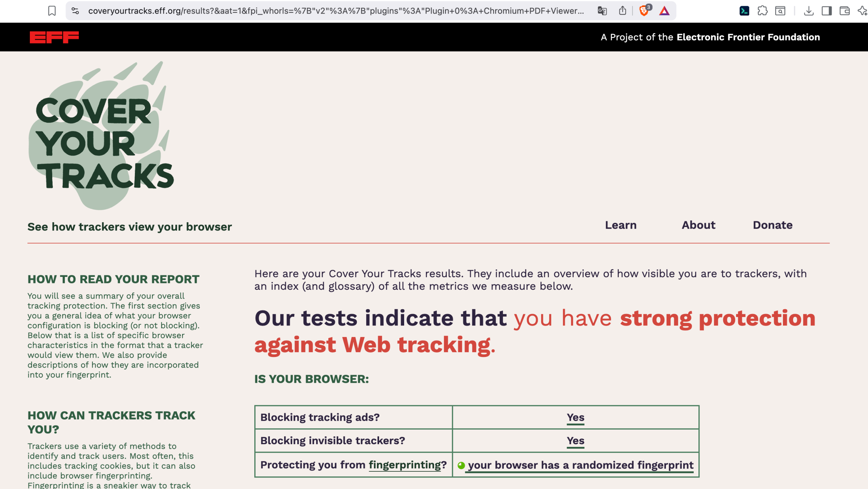
Task: Click the Yes link for invisible trackers
Action: 576,441
